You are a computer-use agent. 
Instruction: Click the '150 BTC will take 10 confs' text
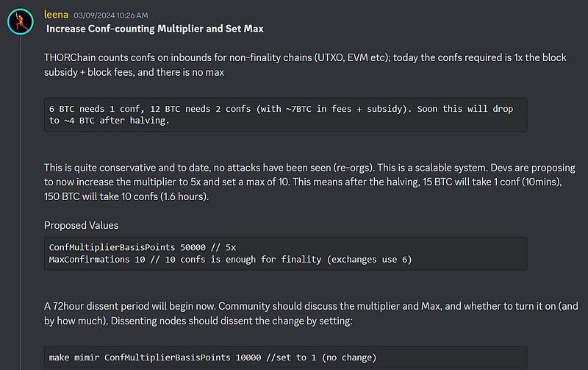[101, 196]
